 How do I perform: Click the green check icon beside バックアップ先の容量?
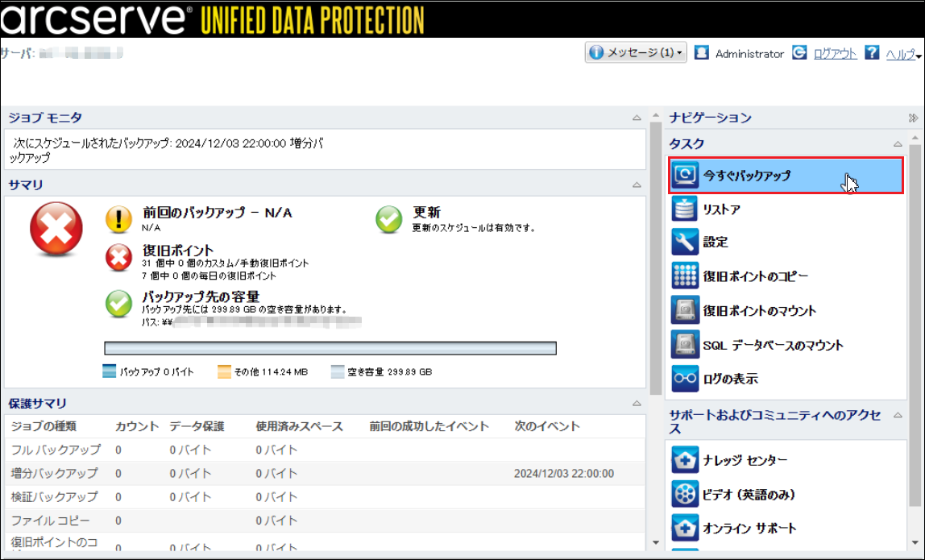coord(118,303)
